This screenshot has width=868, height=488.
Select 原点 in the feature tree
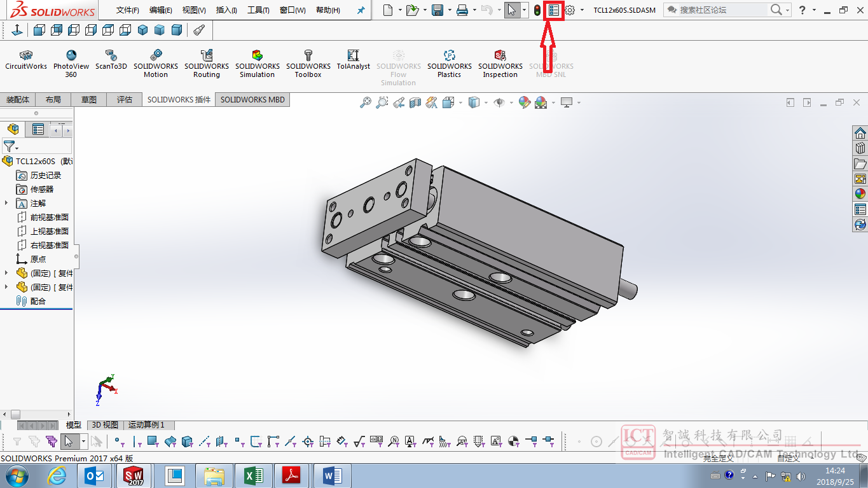click(38, 259)
